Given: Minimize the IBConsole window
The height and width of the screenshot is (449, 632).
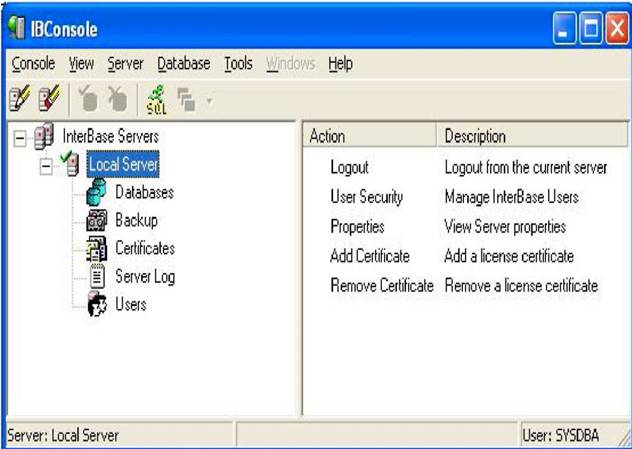Looking at the screenshot, I should click(565, 28).
